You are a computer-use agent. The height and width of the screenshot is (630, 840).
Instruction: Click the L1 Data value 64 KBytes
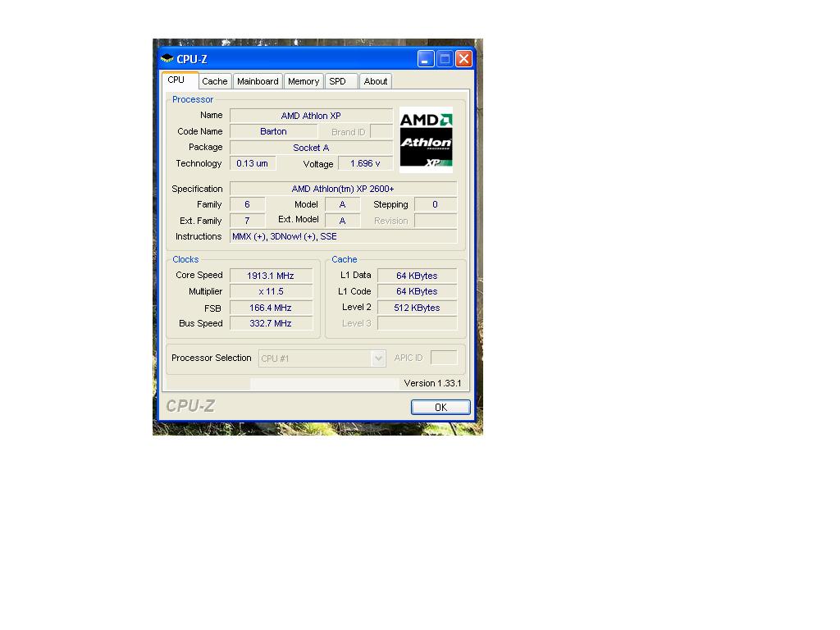click(418, 276)
